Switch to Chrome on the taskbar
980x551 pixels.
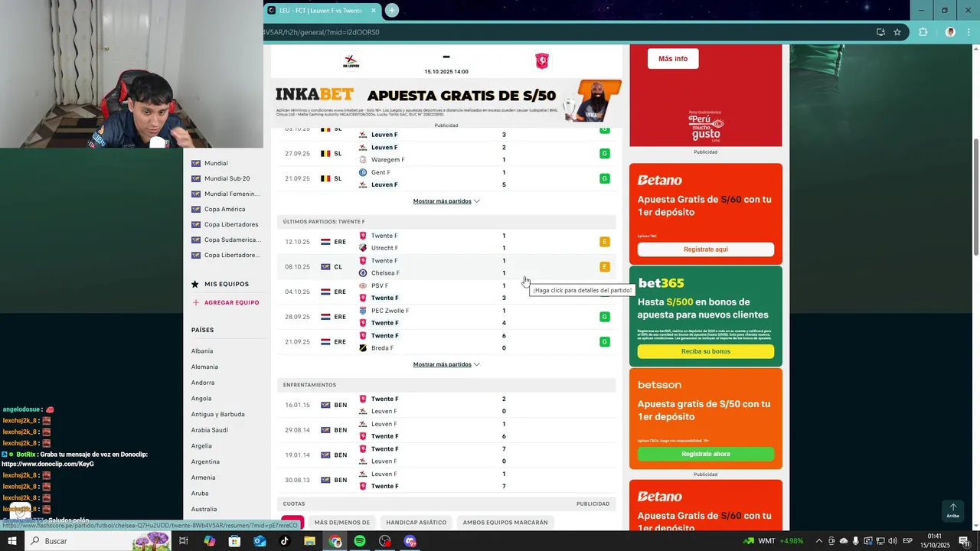pyautogui.click(x=335, y=541)
